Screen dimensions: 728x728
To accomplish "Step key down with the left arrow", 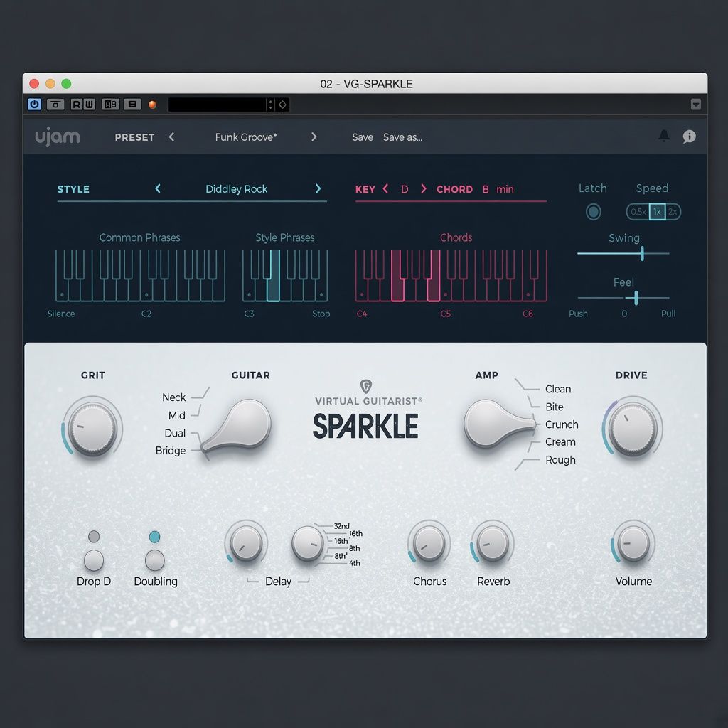I will tap(385, 189).
